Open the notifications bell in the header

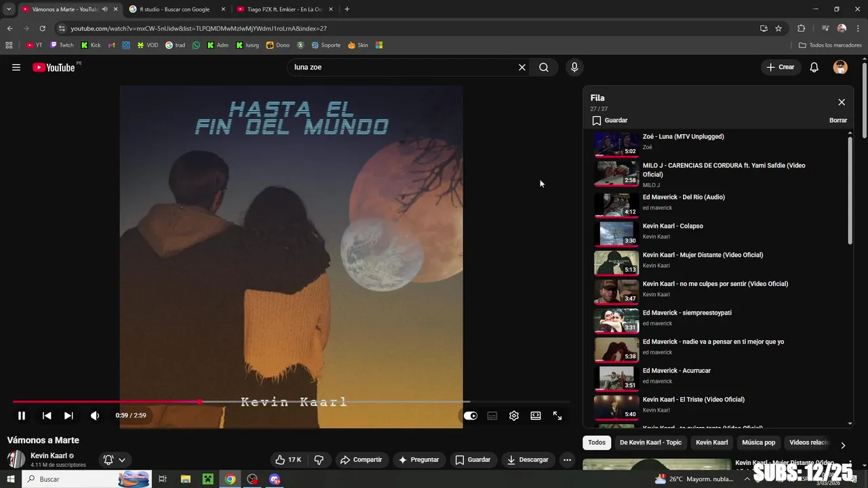pos(814,67)
